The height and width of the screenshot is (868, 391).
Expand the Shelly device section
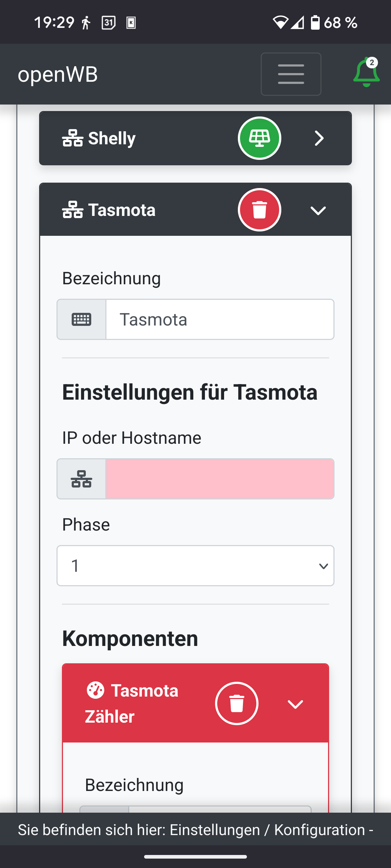tap(319, 138)
